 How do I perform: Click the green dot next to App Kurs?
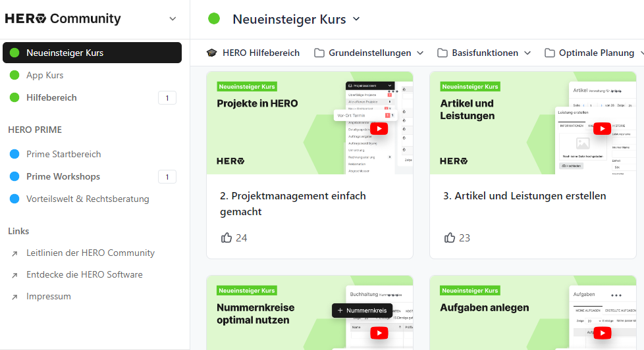tap(14, 75)
